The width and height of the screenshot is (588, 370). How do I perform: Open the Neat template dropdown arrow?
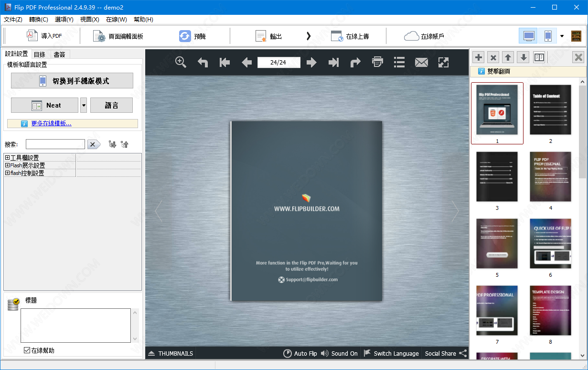pyautogui.click(x=84, y=105)
